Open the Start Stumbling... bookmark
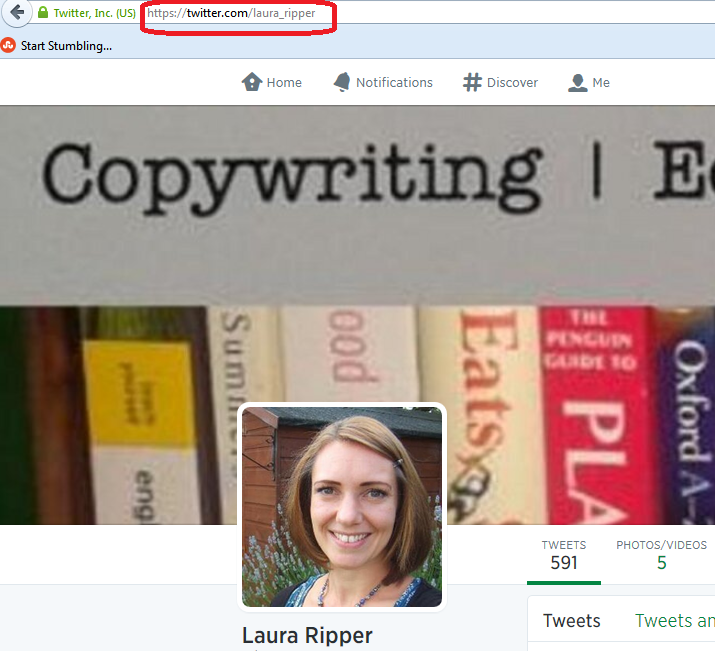715x651 pixels. click(x=66, y=45)
